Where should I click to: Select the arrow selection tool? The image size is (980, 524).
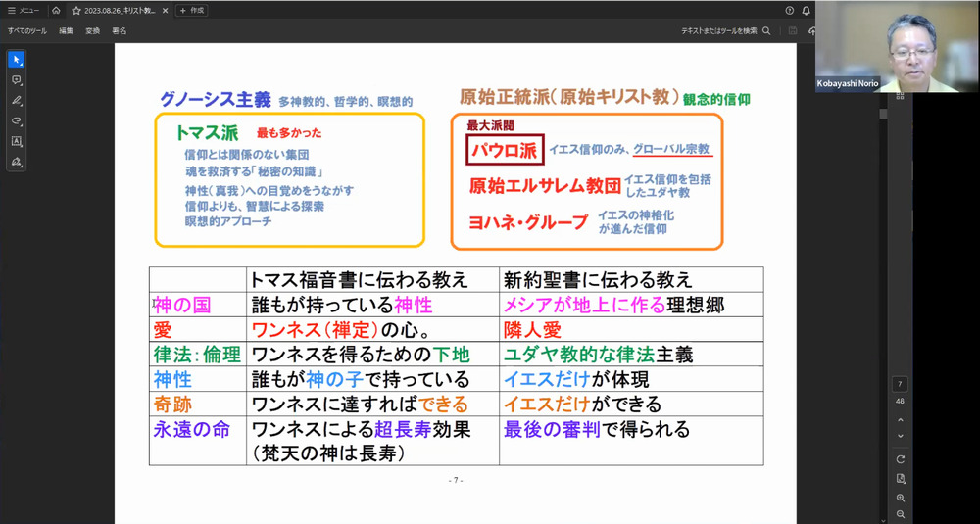point(17,60)
